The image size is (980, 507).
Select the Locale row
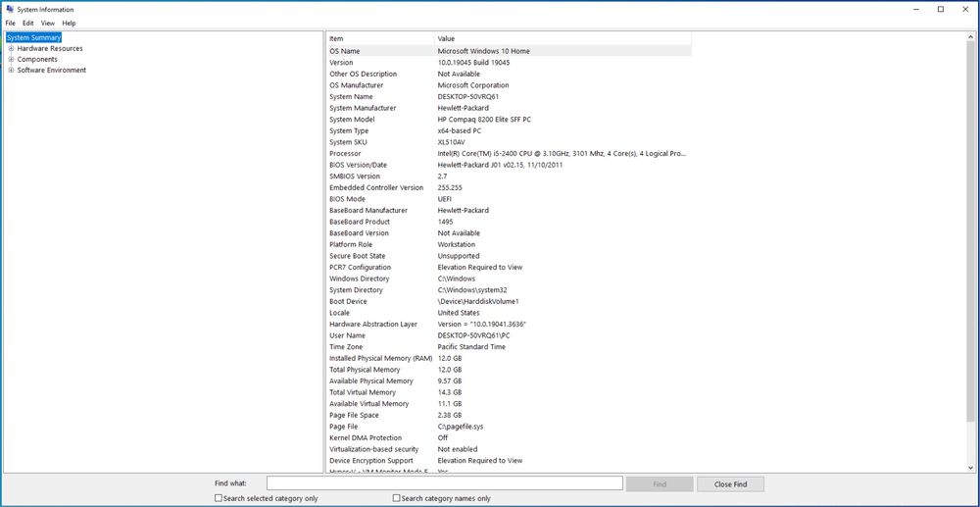pos(509,313)
